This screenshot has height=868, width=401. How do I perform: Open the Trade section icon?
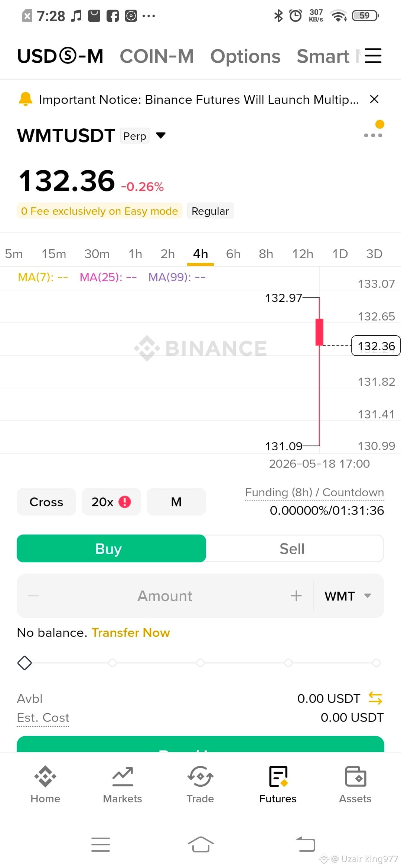click(200, 776)
